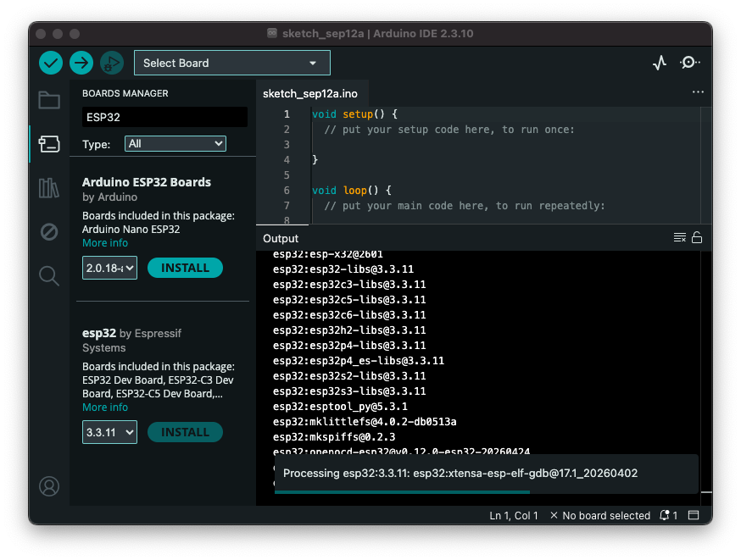Click the esp32 package title
741x560 pixels.
pos(98,333)
